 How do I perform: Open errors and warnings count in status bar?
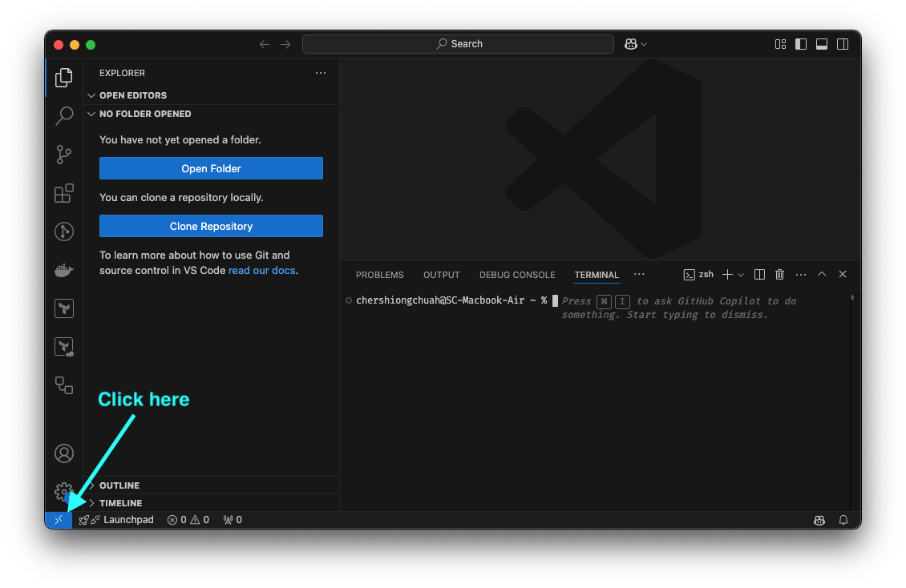tap(188, 520)
